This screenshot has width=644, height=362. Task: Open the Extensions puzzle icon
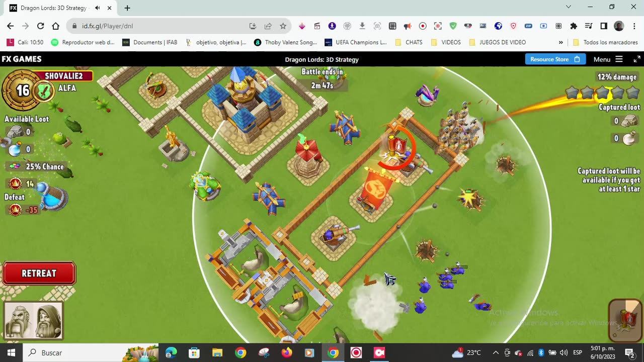574,26
